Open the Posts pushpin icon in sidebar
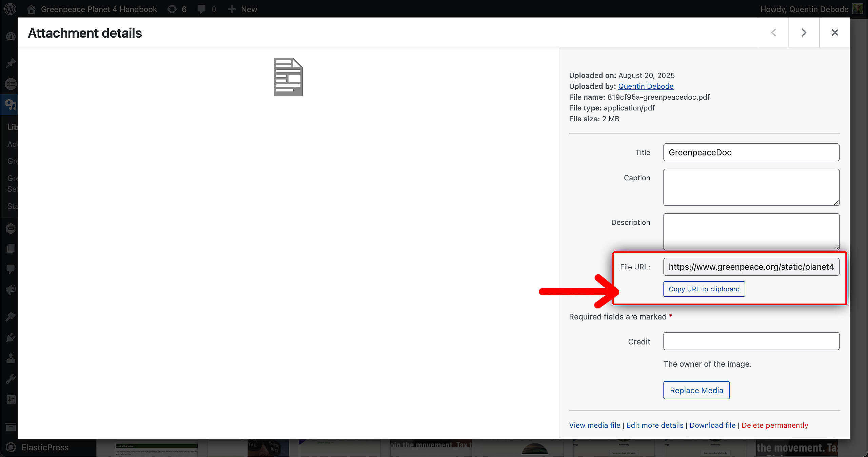 tap(11, 63)
